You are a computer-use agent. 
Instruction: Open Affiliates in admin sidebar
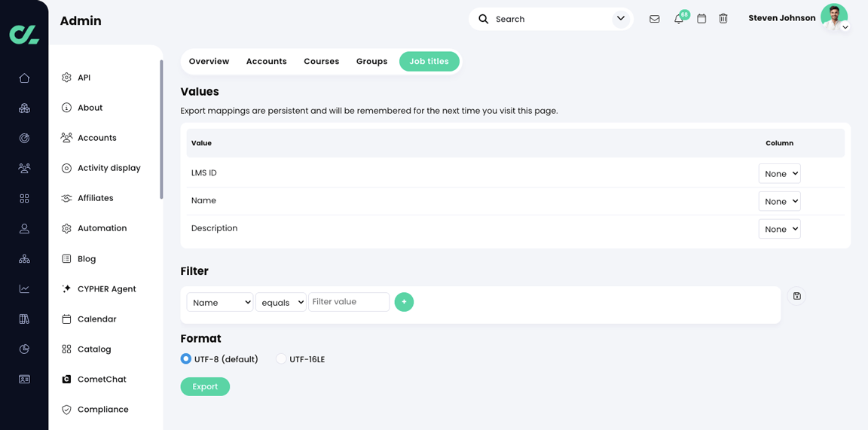click(95, 198)
